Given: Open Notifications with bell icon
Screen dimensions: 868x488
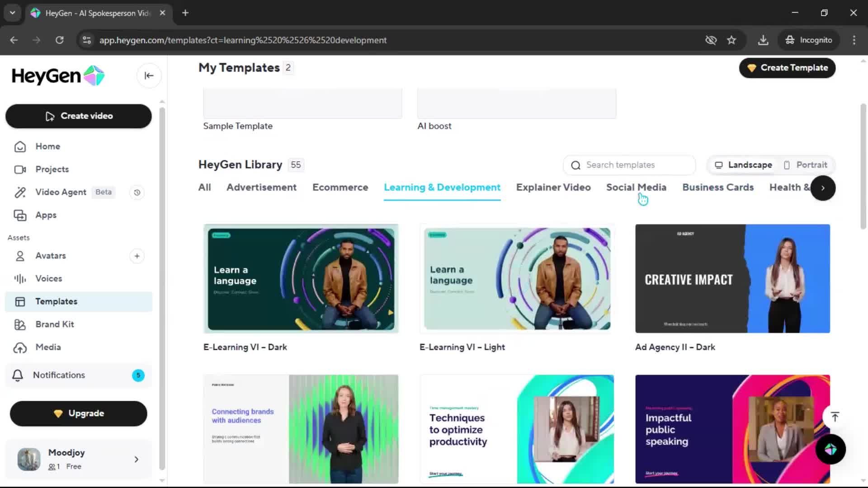Looking at the screenshot, I should [59, 375].
